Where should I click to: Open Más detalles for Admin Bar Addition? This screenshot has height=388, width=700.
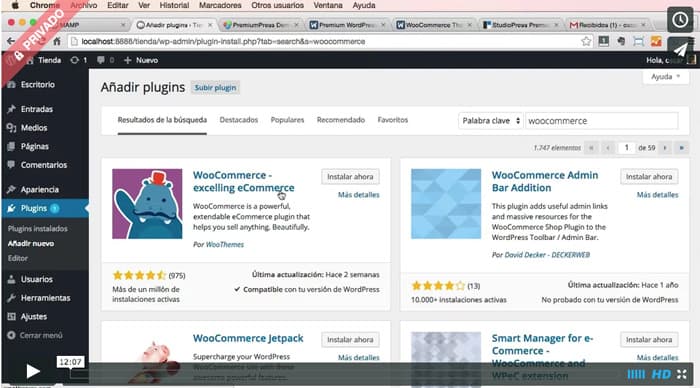(x=657, y=195)
